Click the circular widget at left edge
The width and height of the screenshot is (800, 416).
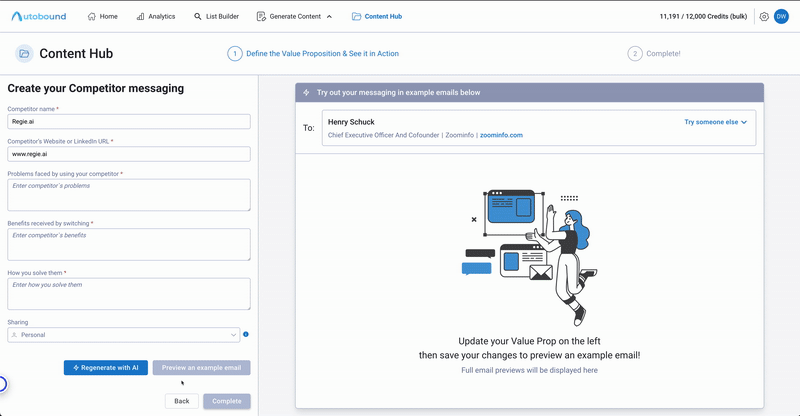click(3, 384)
